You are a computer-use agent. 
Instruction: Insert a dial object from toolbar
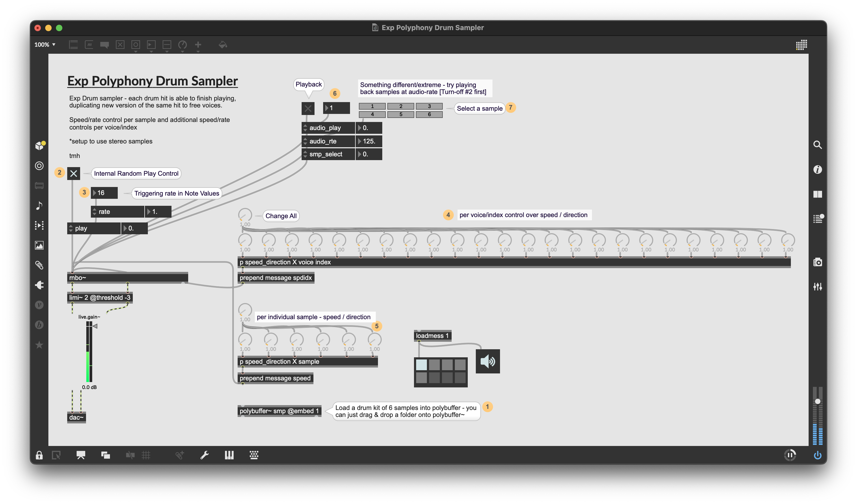tap(183, 45)
